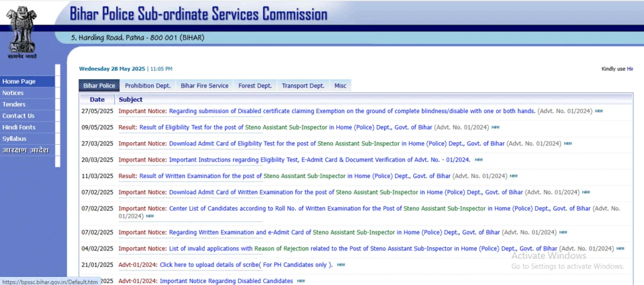Open notice on Disabled certificate submission
644x285 pixels.
point(352,111)
